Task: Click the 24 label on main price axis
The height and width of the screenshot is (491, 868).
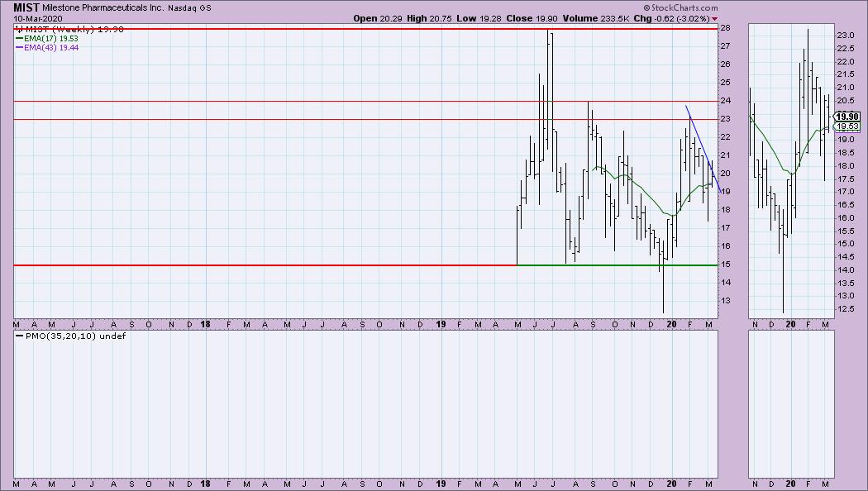Action: 725,101
